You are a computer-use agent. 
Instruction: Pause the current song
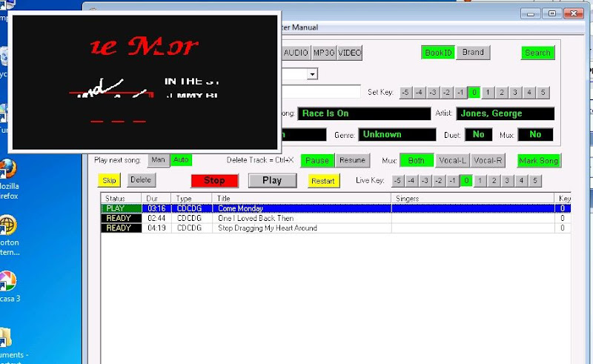point(317,160)
